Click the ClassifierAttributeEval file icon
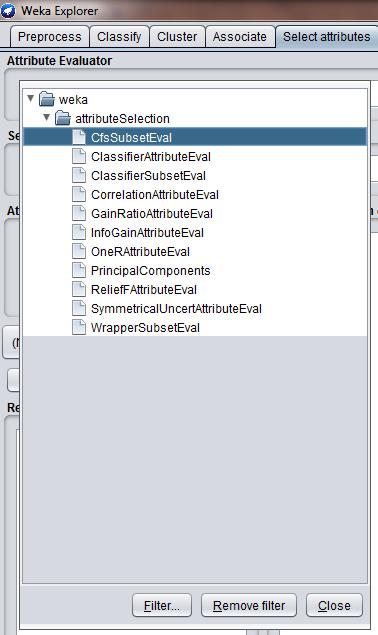Image resolution: width=378 pixels, height=635 pixels. coord(79,156)
